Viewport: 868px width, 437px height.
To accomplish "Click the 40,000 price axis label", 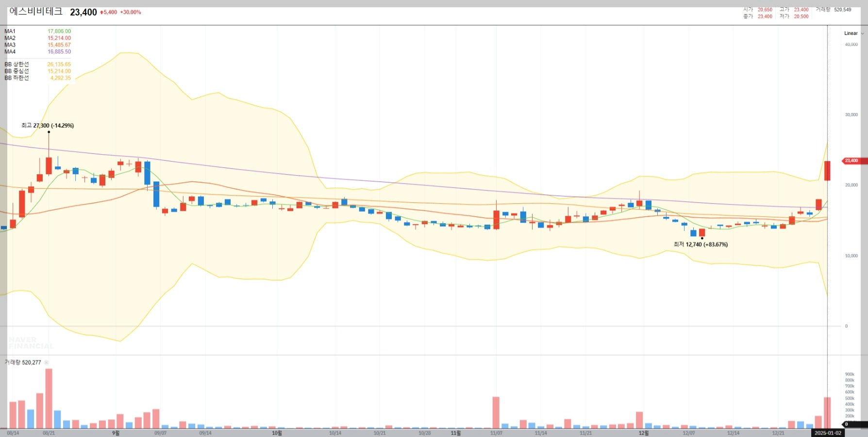I will pos(851,45).
